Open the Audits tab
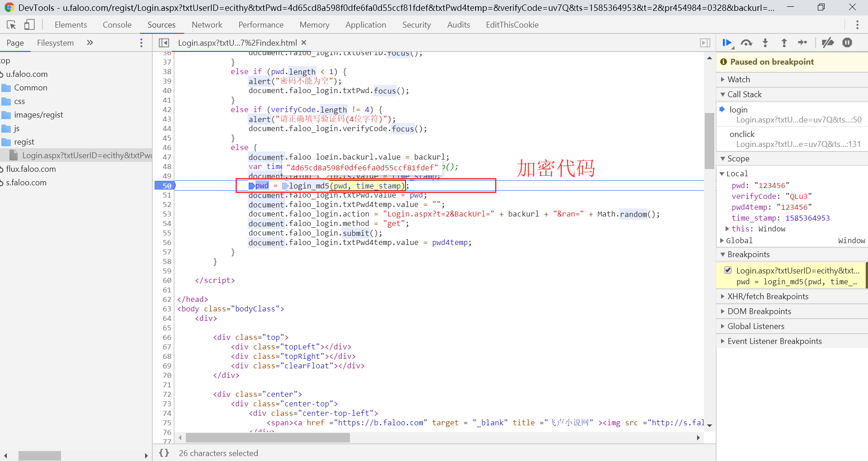The image size is (868, 461). (x=458, y=25)
